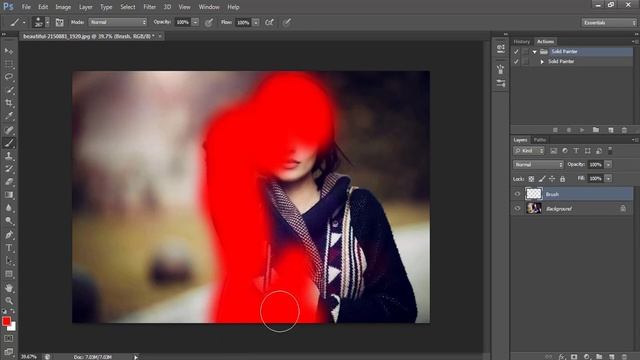Select the Path Selection tool
Viewport: 640px width, 360px height.
pyautogui.click(x=9, y=261)
